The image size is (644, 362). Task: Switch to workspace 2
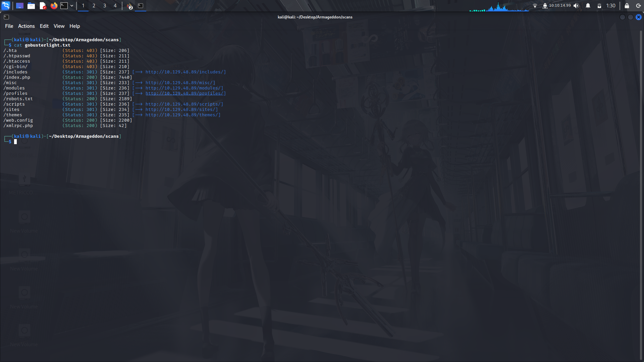click(94, 6)
